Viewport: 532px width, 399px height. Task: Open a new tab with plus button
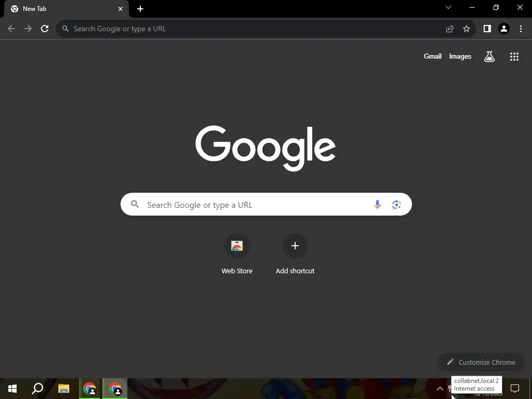coord(140,9)
